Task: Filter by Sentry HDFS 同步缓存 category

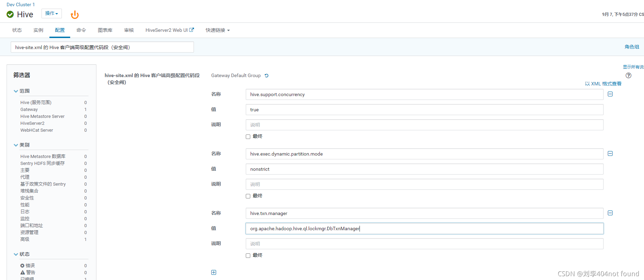Action: [43, 163]
